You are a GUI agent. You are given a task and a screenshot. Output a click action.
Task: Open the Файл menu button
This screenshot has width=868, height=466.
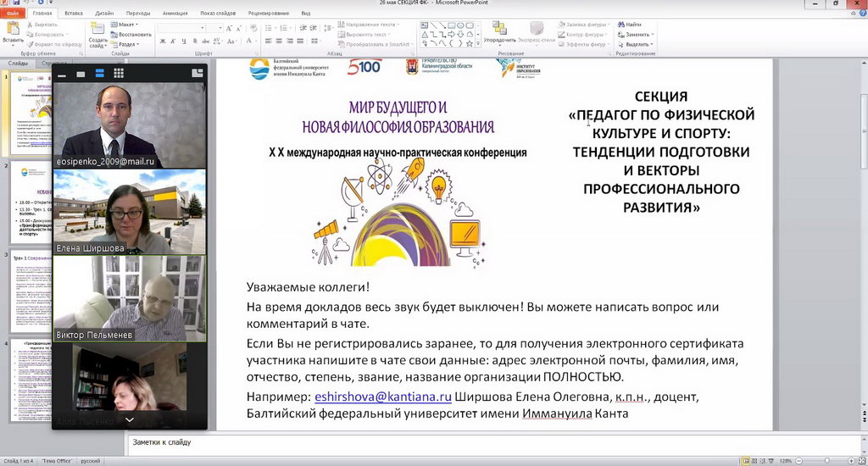[14, 14]
